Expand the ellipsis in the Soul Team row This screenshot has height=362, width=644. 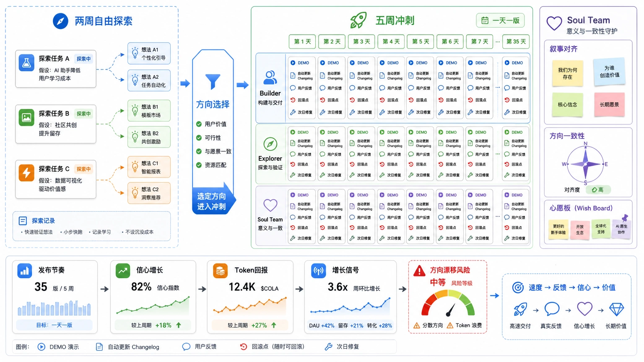pos(498,217)
